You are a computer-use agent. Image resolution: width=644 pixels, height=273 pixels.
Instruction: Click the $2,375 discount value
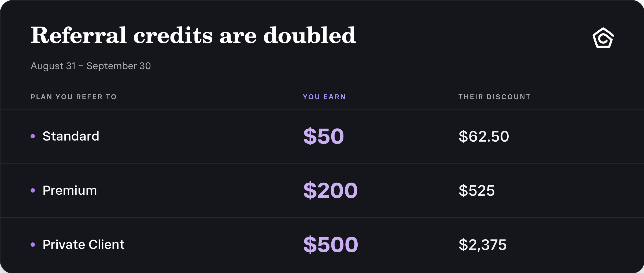[x=483, y=245]
